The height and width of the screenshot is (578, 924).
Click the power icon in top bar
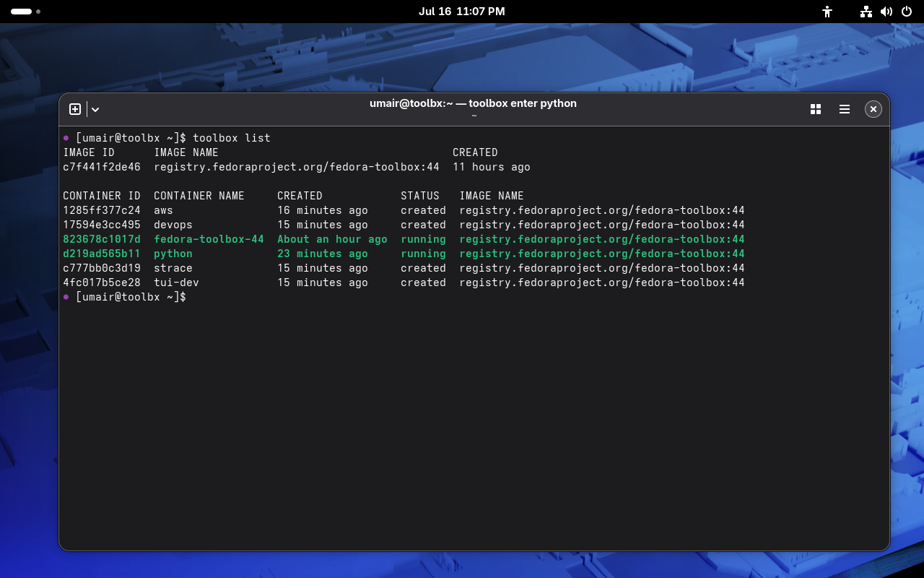tap(907, 12)
